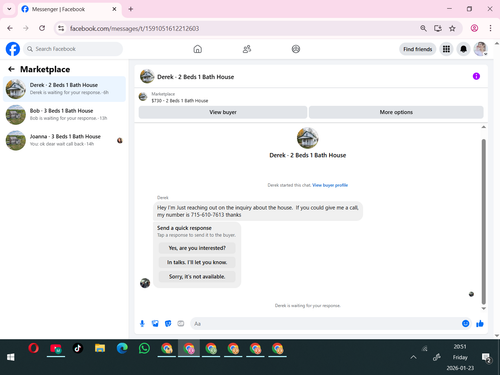
Task: Bookmark this page with the star
Action: pos(452,28)
